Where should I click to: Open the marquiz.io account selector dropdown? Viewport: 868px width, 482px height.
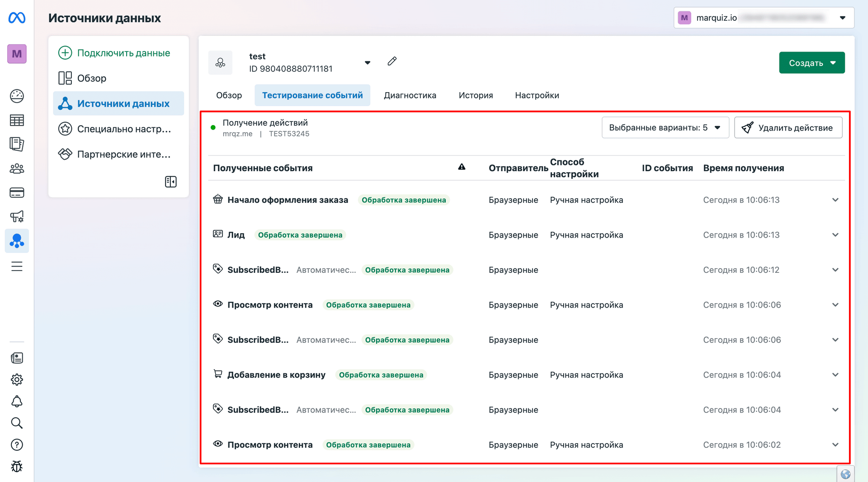[x=764, y=18]
